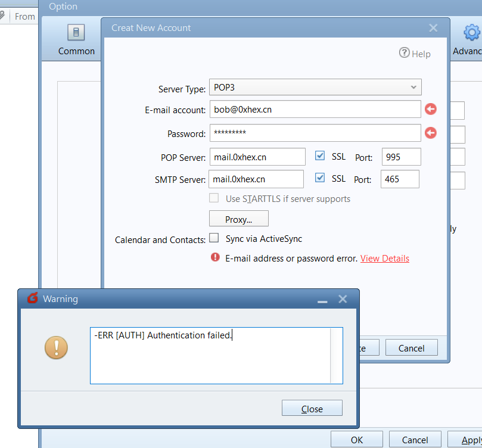The height and width of the screenshot is (448, 482).
Task: Close the Warning dialog with Close button
Action: [x=312, y=409]
